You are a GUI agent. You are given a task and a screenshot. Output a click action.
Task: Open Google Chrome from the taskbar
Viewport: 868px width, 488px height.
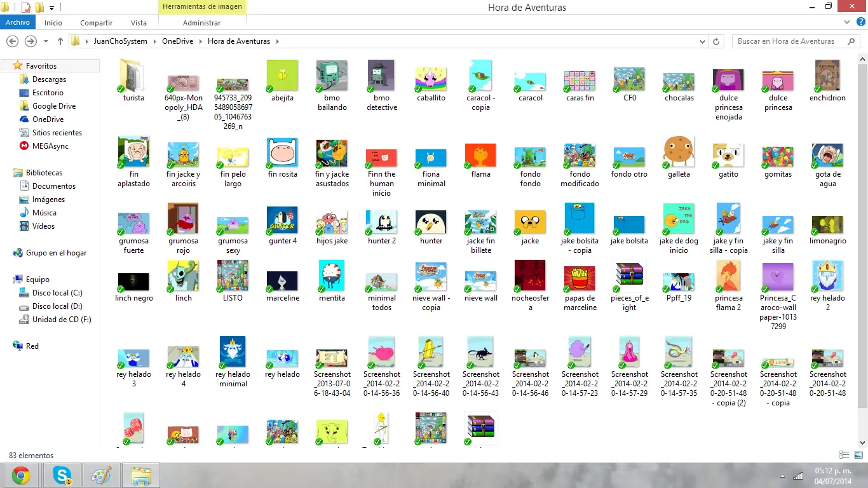(x=21, y=475)
